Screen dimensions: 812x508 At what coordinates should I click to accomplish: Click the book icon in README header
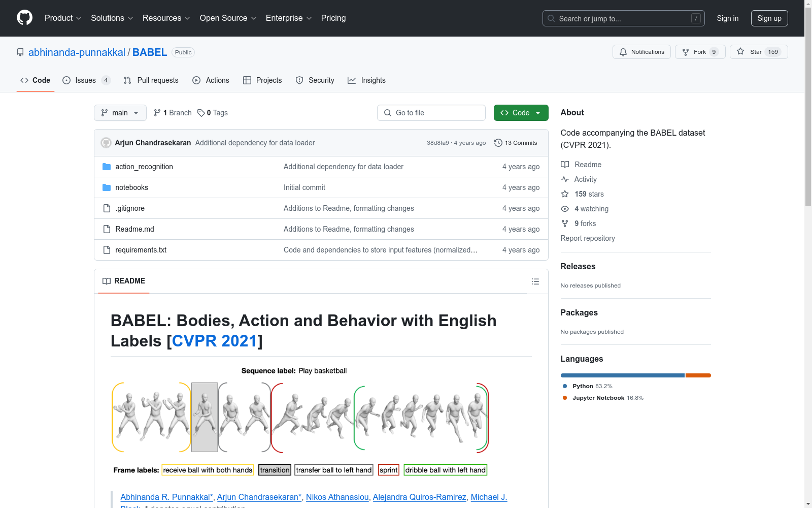point(107,281)
